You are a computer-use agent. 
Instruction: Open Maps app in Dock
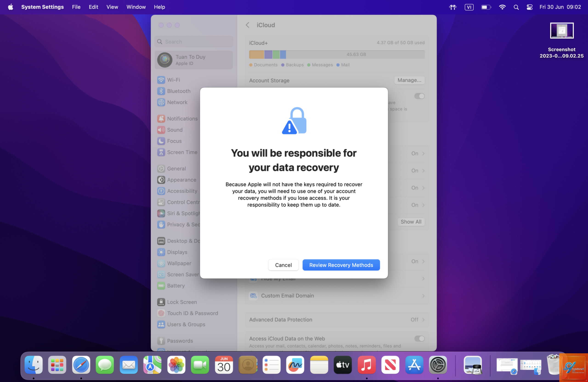click(153, 365)
